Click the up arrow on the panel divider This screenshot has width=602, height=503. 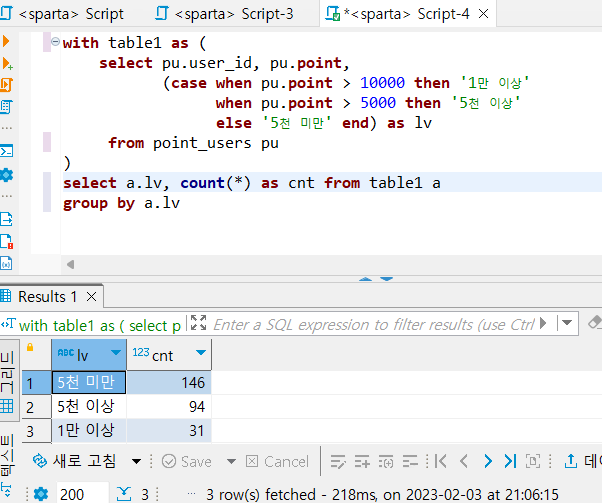point(365,279)
